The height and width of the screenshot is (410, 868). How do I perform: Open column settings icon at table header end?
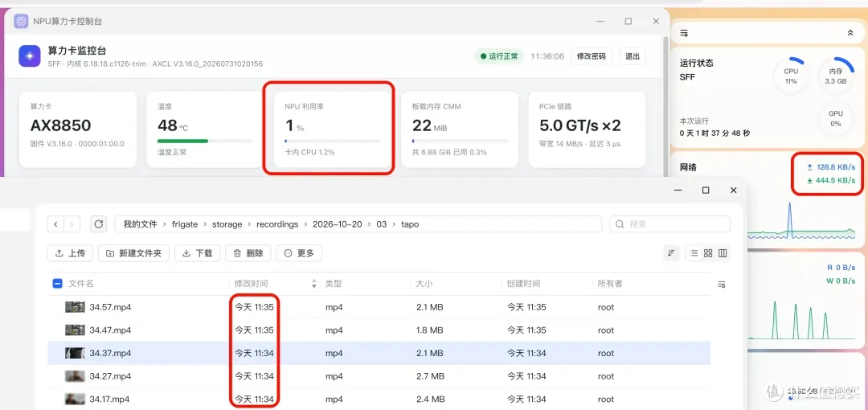click(721, 285)
